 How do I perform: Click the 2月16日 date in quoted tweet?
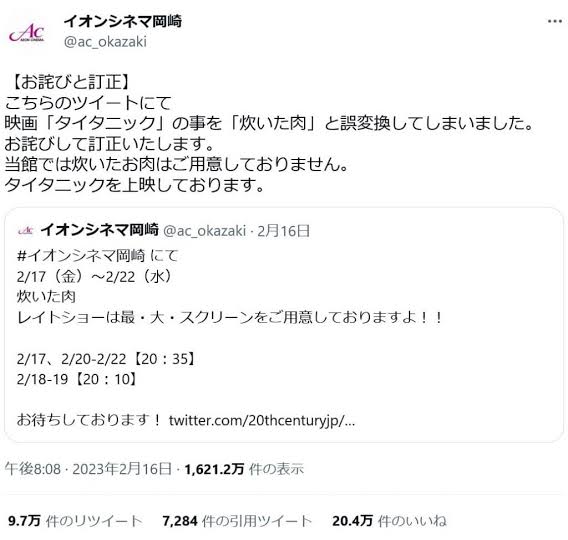284,231
